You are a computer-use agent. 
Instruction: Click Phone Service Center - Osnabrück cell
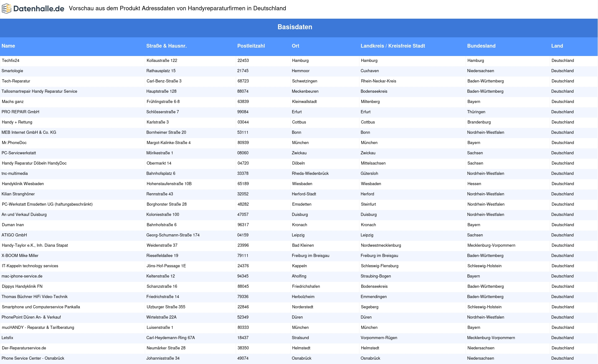tap(33, 358)
